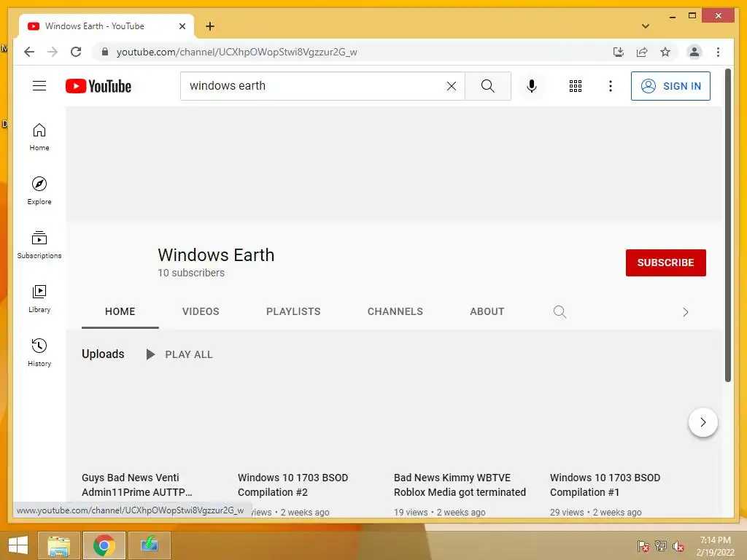The image size is (747, 560).
Task: Open the Uploads section heading
Action: pos(103,354)
